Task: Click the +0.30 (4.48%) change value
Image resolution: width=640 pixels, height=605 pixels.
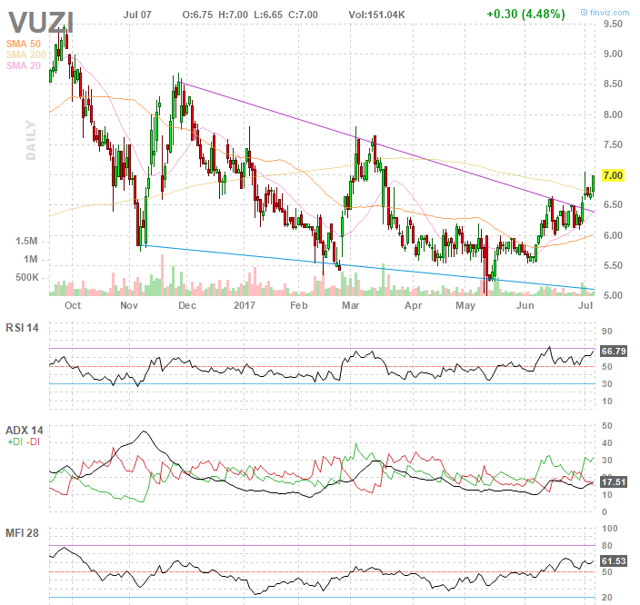Action: [x=526, y=14]
